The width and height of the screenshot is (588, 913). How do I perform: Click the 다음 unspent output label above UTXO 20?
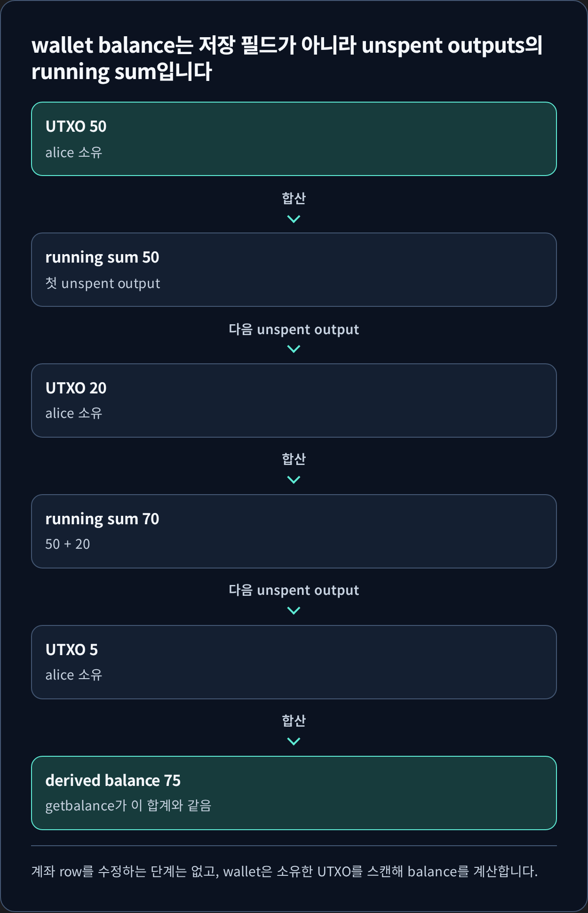294,329
